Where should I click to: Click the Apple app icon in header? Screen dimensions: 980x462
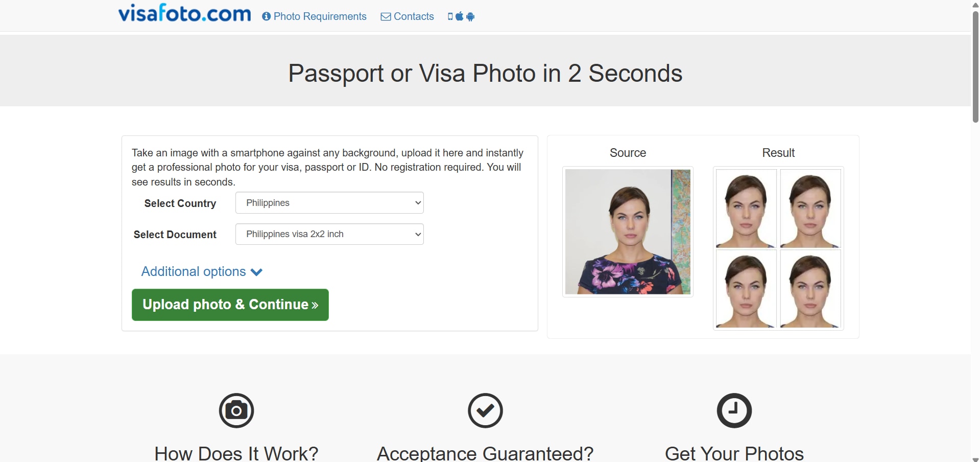pos(460,16)
